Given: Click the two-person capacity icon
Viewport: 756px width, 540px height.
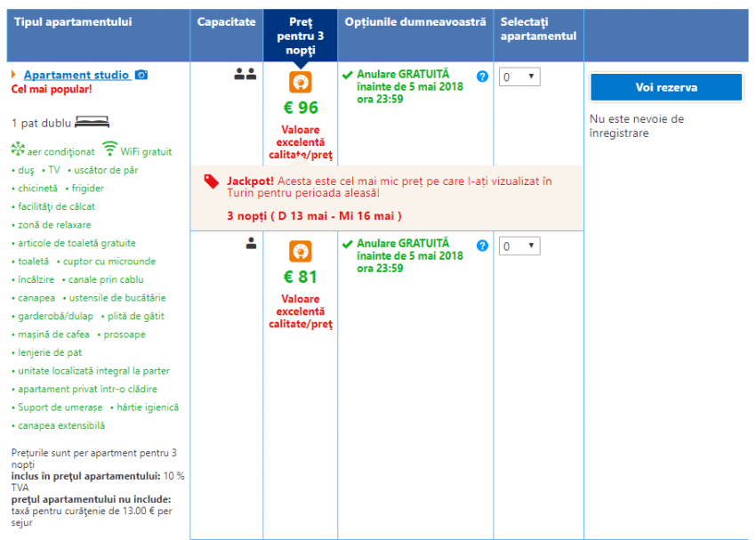Looking at the screenshot, I should click(x=245, y=76).
